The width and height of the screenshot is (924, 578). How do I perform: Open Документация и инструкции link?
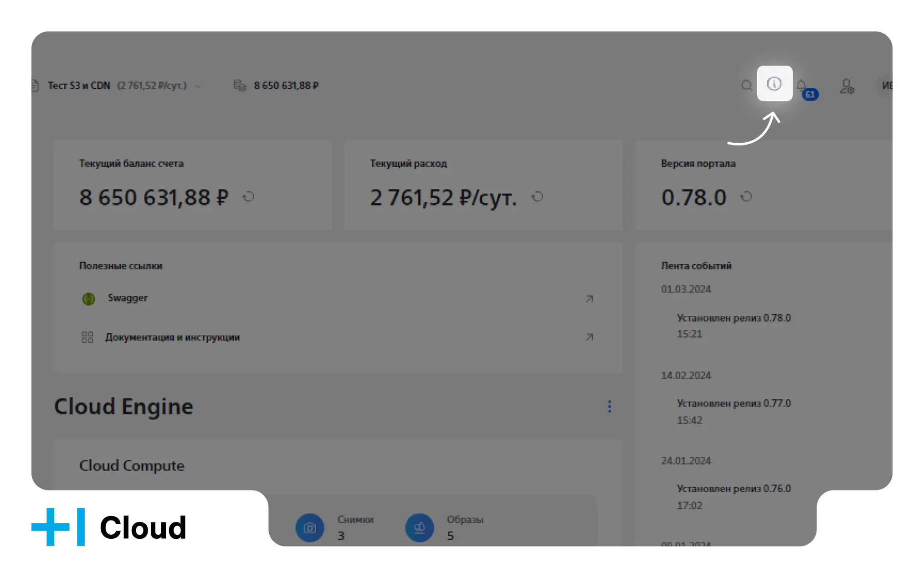(x=173, y=337)
